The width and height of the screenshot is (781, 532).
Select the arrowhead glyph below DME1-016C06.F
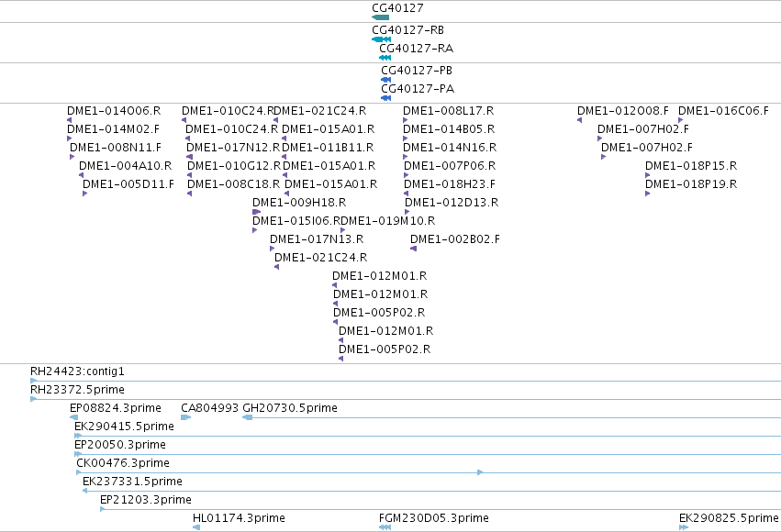[x=680, y=120]
